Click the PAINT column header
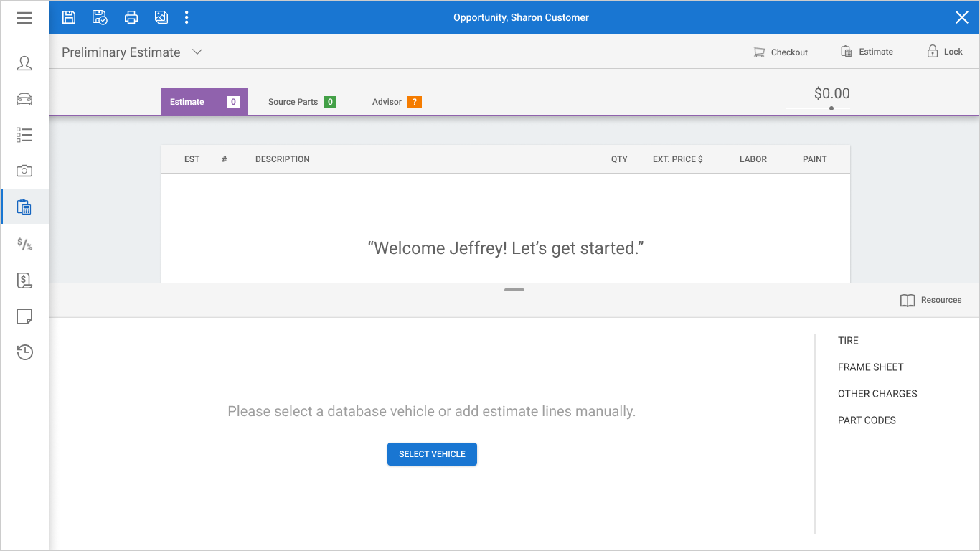 click(x=815, y=159)
